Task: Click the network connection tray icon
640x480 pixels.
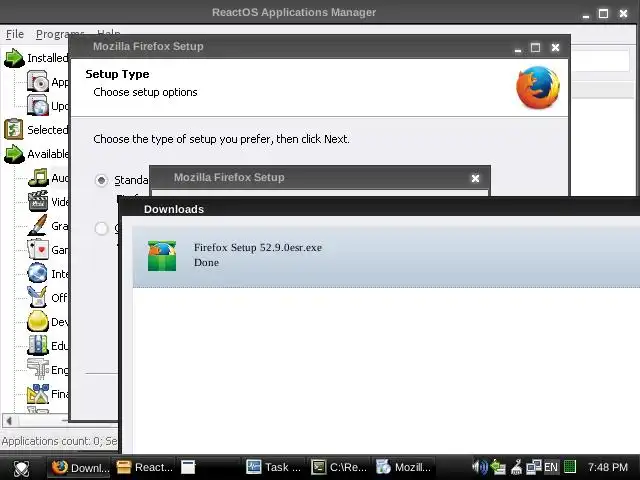Action: pyautogui.click(x=533, y=467)
